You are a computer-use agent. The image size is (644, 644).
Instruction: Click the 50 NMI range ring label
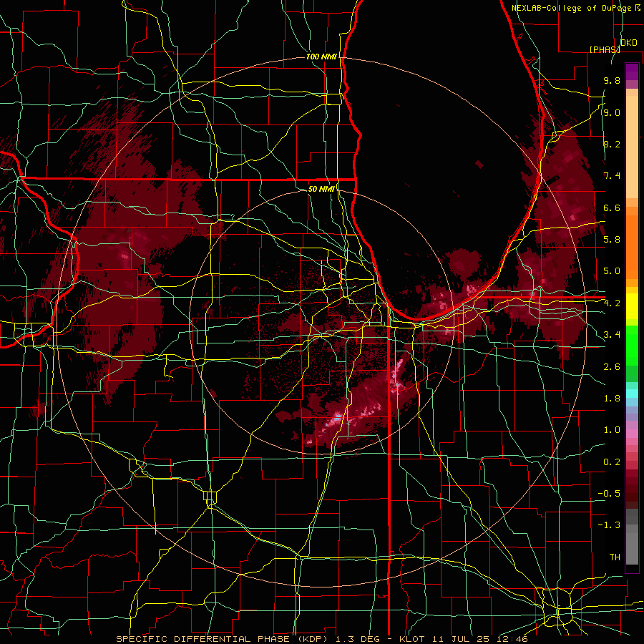(321, 189)
